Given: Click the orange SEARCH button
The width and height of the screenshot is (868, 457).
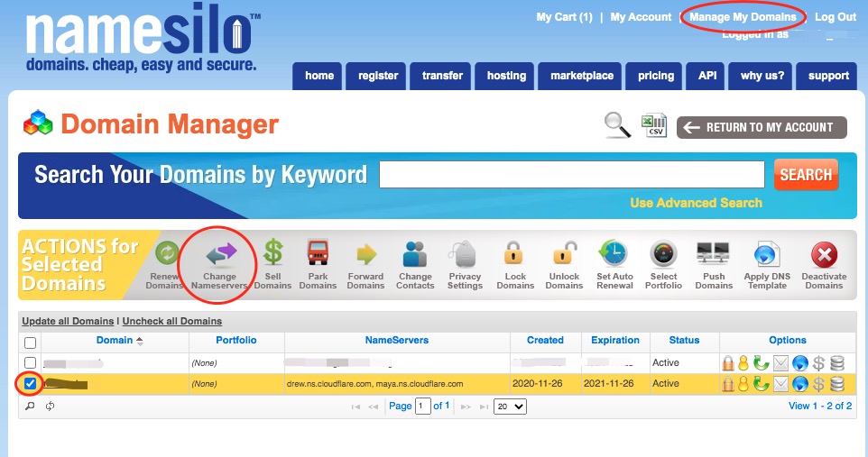Looking at the screenshot, I should click(x=806, y=175).
